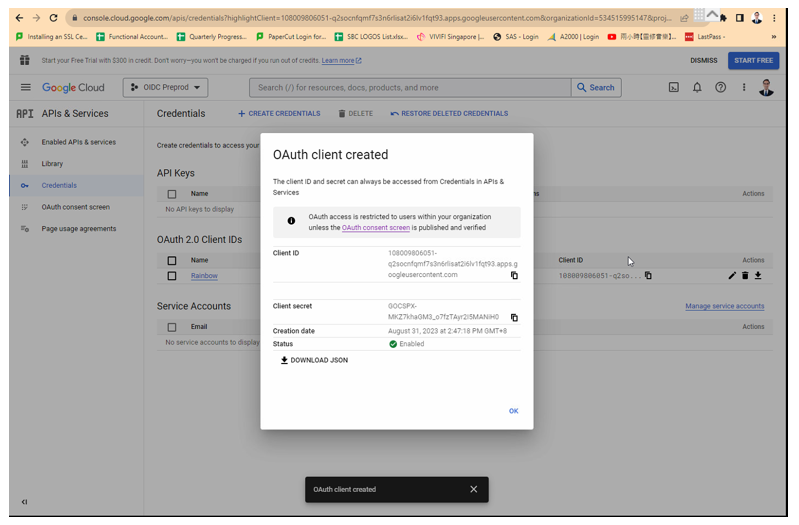Open the OAuth consent screen sidebar item
This screenshot has height=525, width=799.
click(x=75, y=207)
